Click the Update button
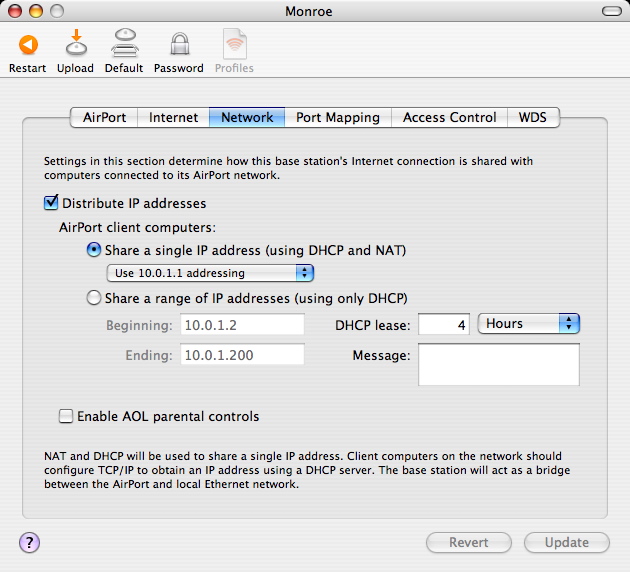 (x=567, y=542)
